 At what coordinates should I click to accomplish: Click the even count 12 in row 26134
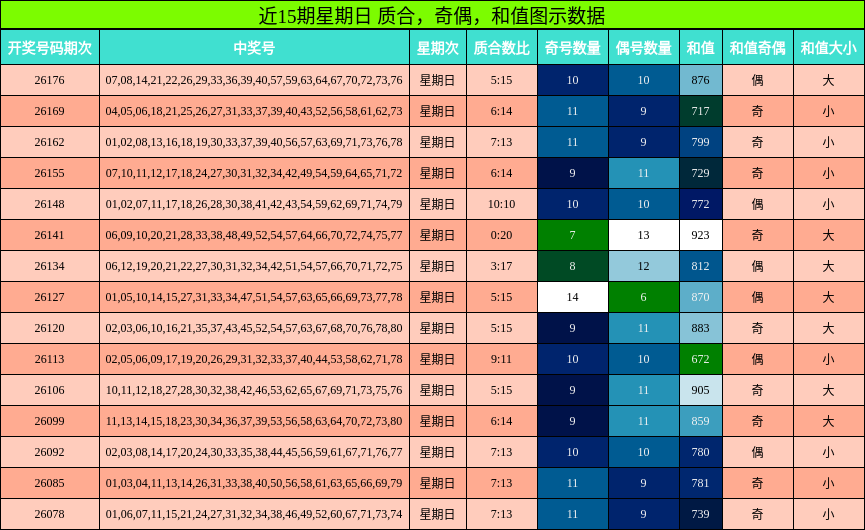pos(644,266)
